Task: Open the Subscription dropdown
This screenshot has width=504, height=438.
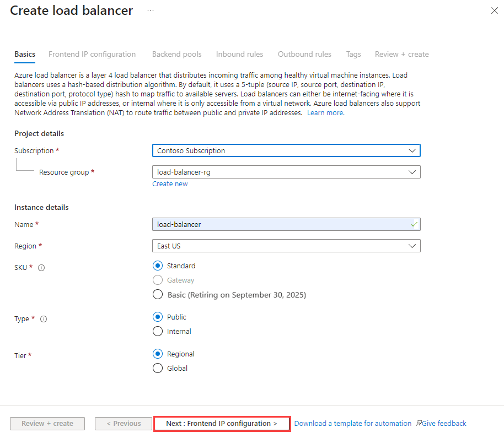Action: 285,150
